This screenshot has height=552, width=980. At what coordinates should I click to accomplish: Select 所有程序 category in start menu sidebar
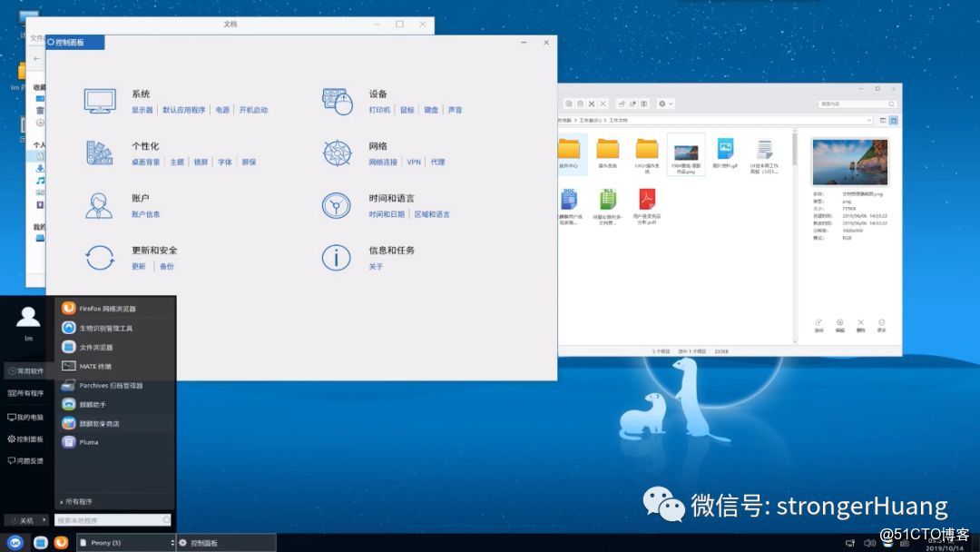26,393
